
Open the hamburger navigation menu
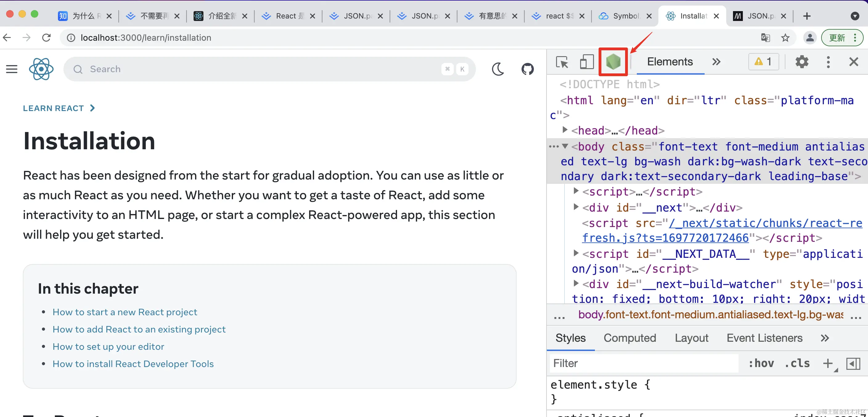click(12, 69)
